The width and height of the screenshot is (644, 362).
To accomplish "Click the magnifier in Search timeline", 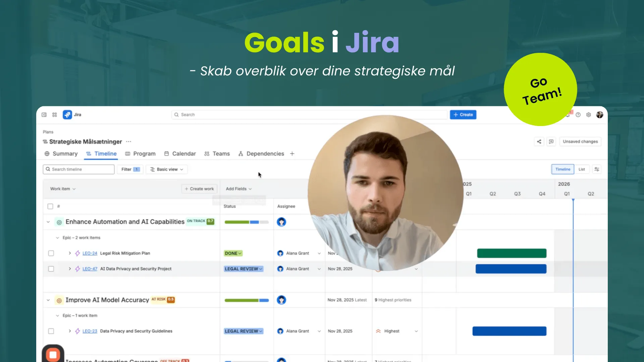I will (x=48, y=169).
